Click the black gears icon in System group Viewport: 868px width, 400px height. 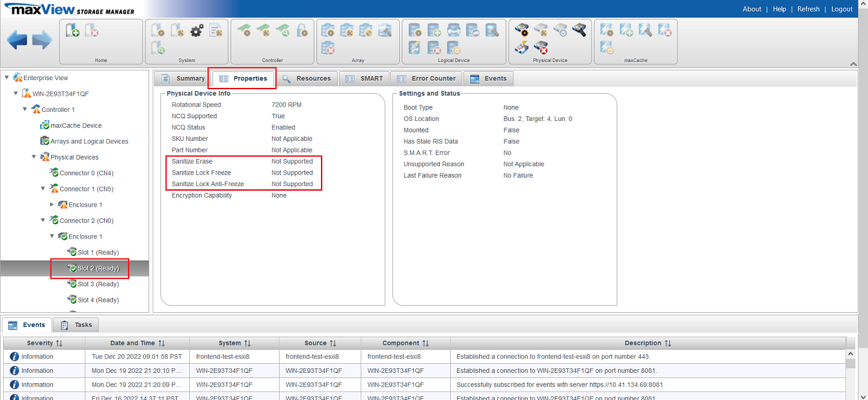(x=196, y=30)
